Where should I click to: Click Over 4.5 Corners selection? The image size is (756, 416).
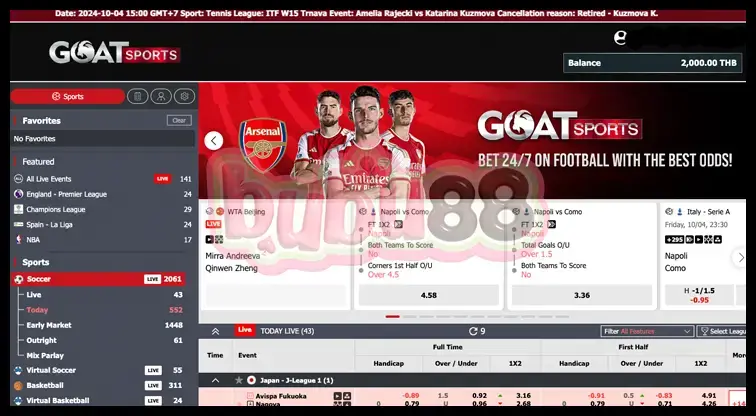click(x=383, y=275)
